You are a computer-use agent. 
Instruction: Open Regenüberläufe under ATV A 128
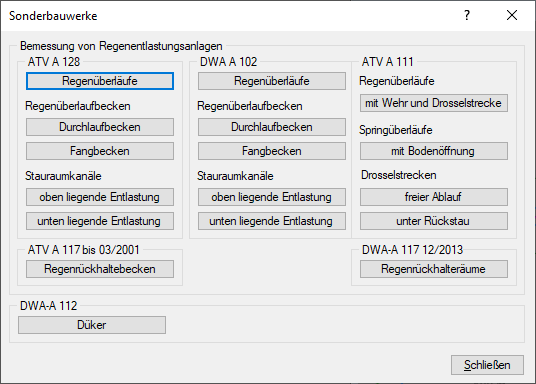(x=100, y=81)
